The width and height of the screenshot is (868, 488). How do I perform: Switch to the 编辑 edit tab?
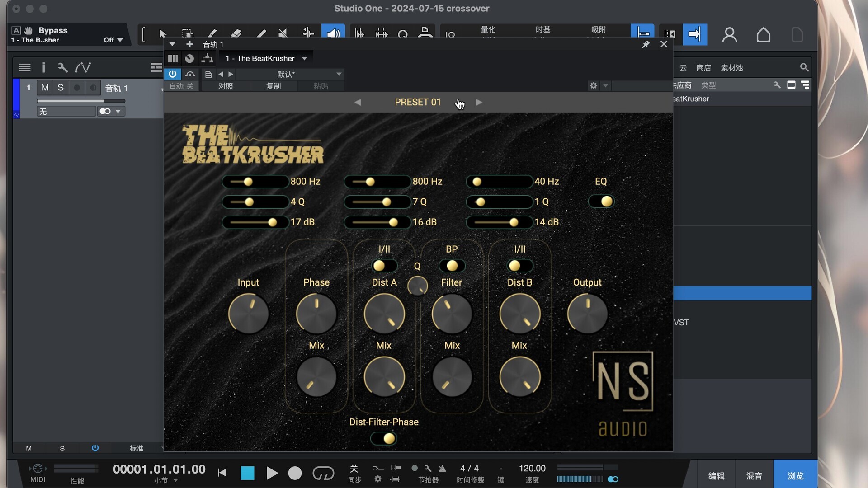tap(716, 476)
